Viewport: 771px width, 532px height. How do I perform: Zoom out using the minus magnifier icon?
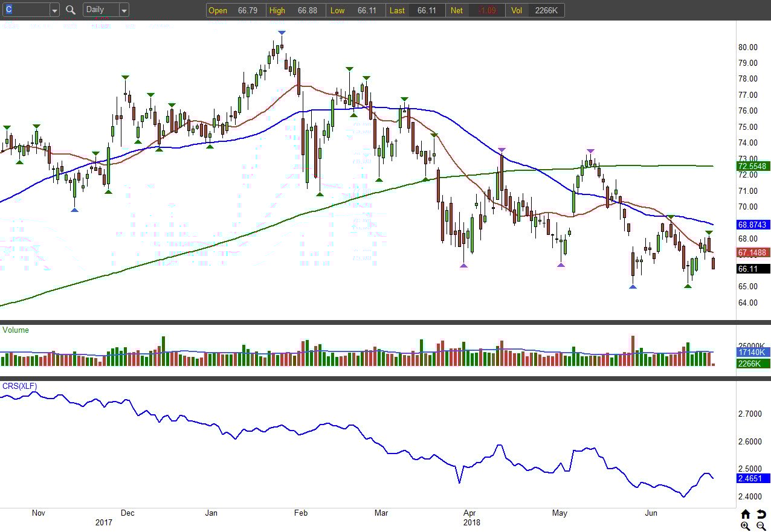click(x=761, y=526)
